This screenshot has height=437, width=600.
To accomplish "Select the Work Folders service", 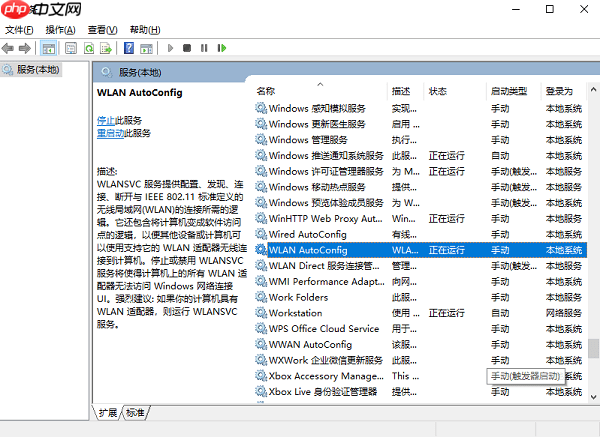I will (x=419, y=297).
